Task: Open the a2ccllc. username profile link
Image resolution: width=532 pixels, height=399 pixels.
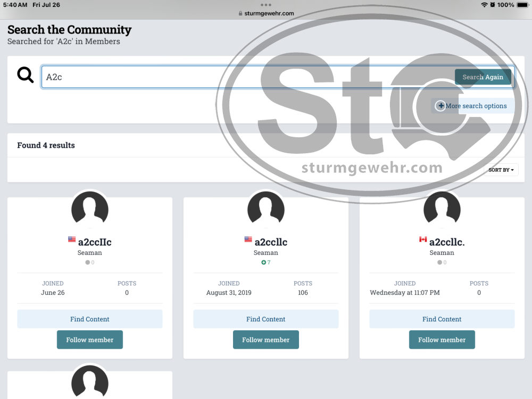Action: (x=447, y=242)
